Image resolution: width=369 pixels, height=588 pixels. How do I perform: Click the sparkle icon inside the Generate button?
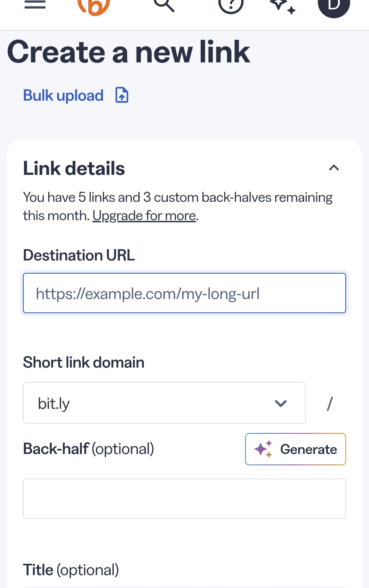tap(263, 449)
